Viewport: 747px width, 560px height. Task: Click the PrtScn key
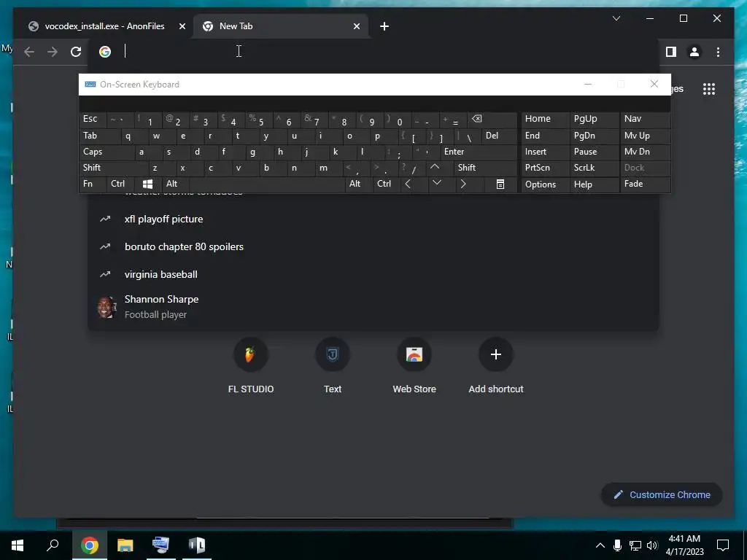point(546,168)
